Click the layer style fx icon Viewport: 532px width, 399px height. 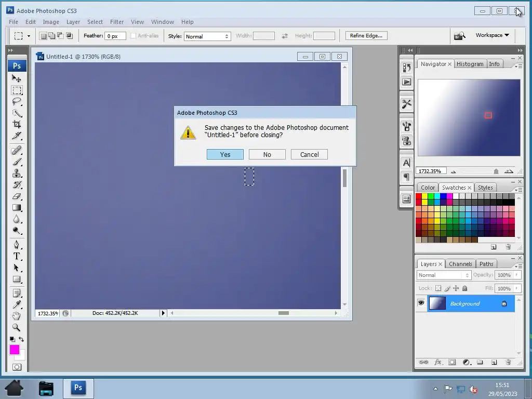click(x=438, y=362)
